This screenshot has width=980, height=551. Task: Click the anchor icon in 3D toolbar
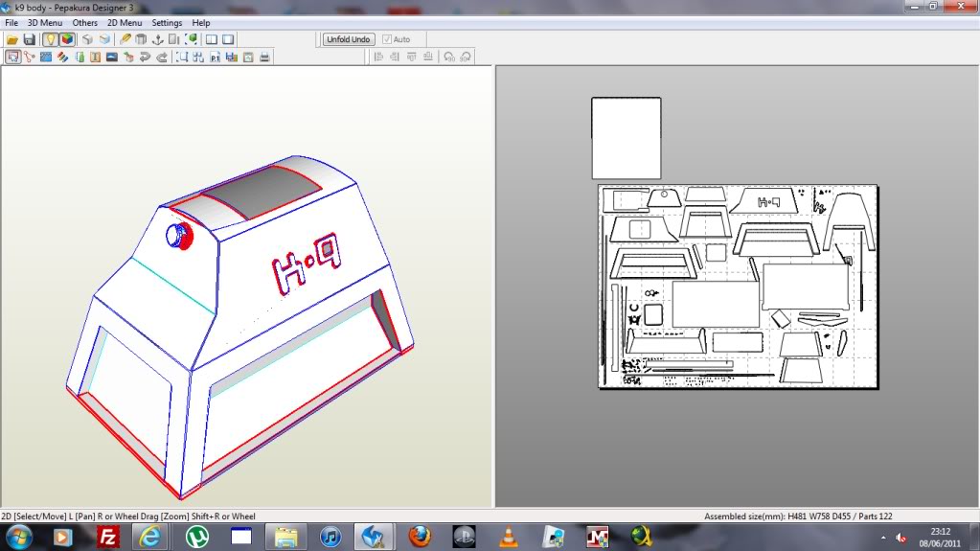click(x=157, y=39)
